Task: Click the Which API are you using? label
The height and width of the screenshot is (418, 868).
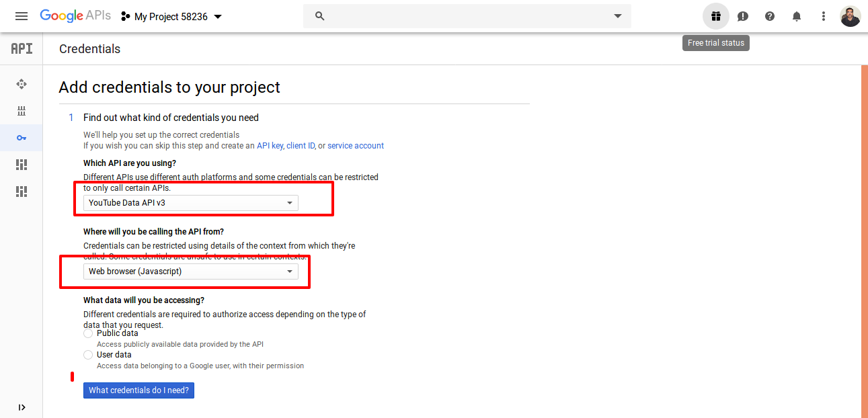Action: (x=130, y=163)
